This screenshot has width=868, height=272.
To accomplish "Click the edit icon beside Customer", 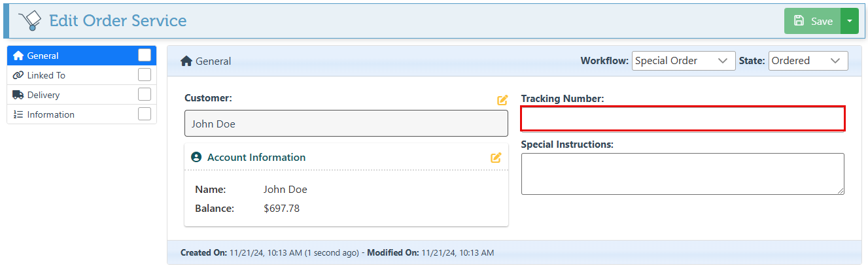I will pyautogui.click(x=502, y=100).
